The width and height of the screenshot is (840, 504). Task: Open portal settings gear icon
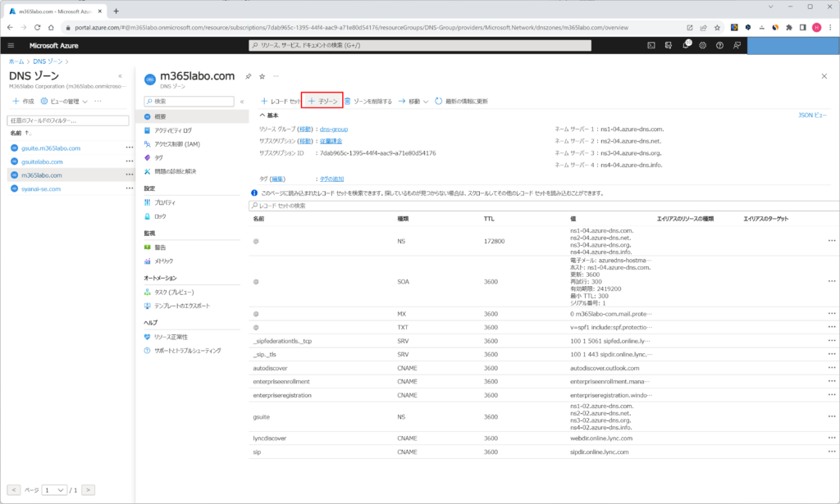(702, 45)
